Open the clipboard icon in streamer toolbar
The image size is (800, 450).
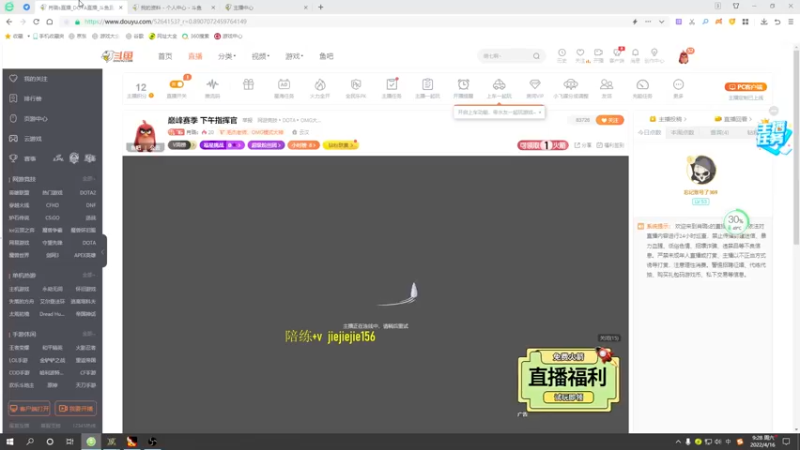[x=428, y=84]
